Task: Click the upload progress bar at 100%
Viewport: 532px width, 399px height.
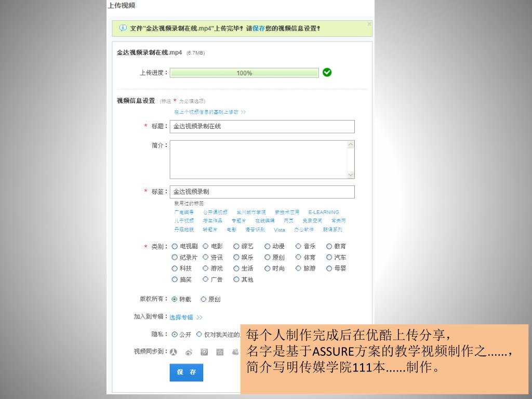Action: point(244,73)
